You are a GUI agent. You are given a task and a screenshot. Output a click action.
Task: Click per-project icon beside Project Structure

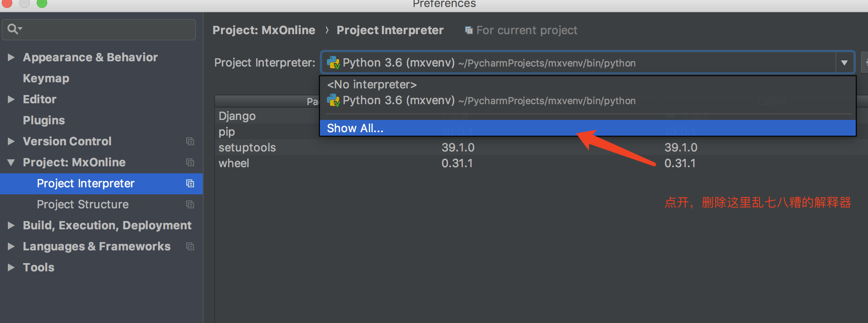(x=190, y=204)
